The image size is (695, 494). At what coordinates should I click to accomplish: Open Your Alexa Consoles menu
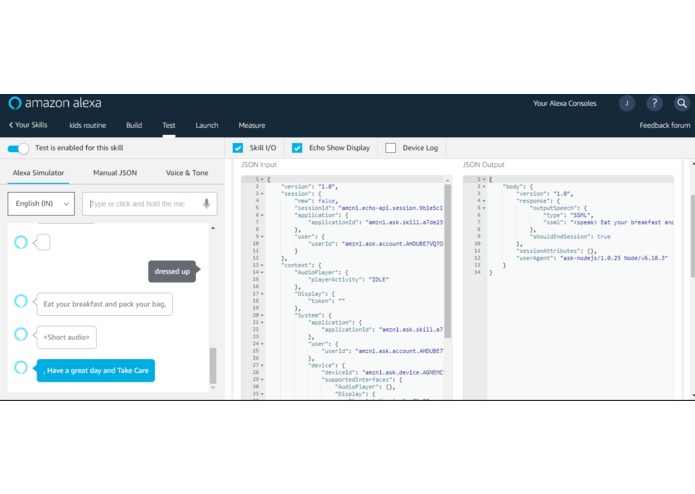pos(564,103)
